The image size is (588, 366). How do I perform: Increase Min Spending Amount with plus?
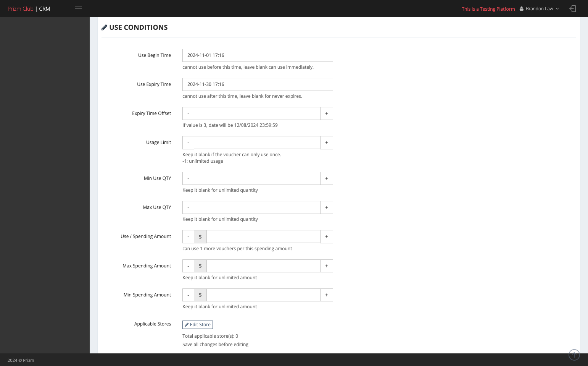[x=327, y=295]
